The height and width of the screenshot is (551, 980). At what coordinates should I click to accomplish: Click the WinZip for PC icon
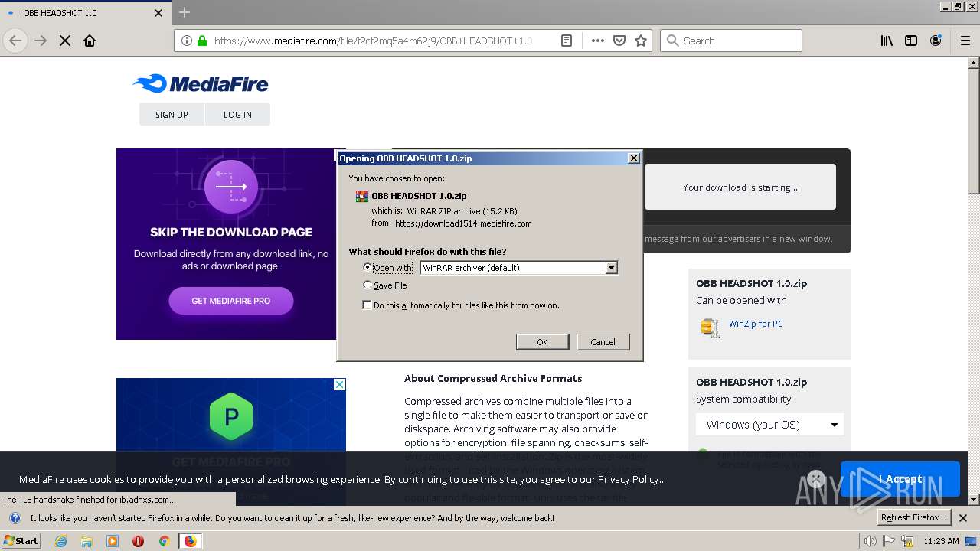tap(710, 328)
